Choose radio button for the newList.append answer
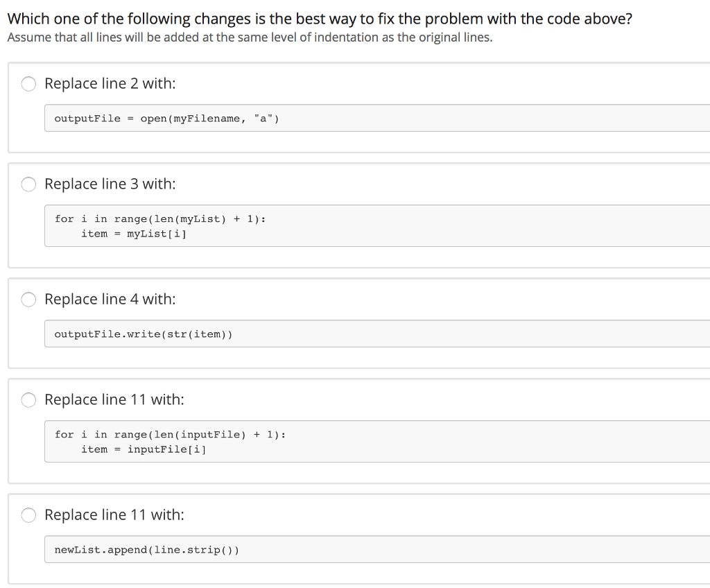710x588 pixels. 29,515
